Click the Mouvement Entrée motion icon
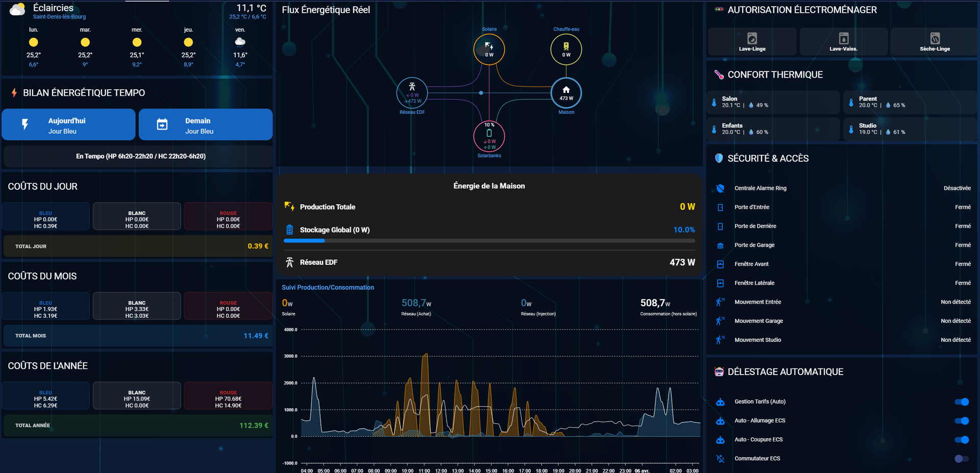 pyautogui.click(x=720, y=302)
